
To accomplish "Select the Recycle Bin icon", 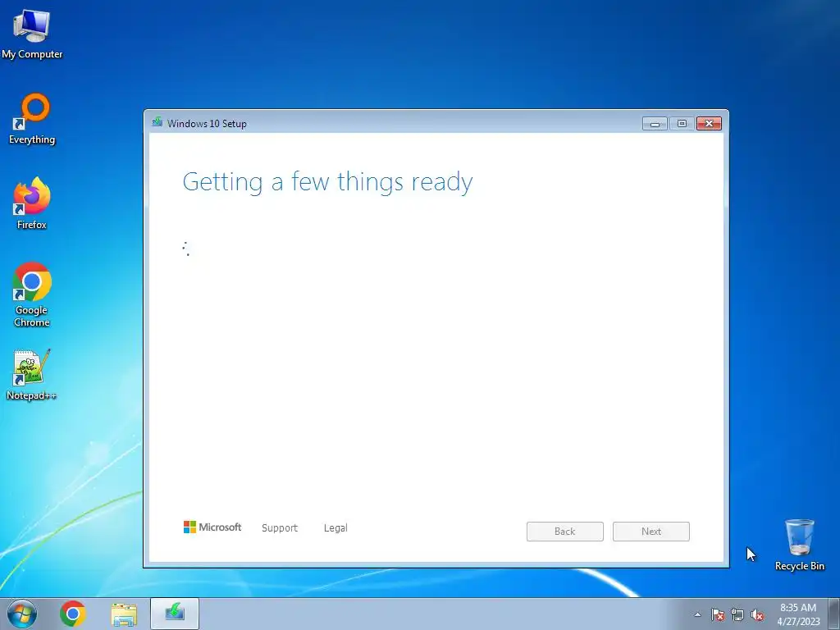I will tap(799, 545).
